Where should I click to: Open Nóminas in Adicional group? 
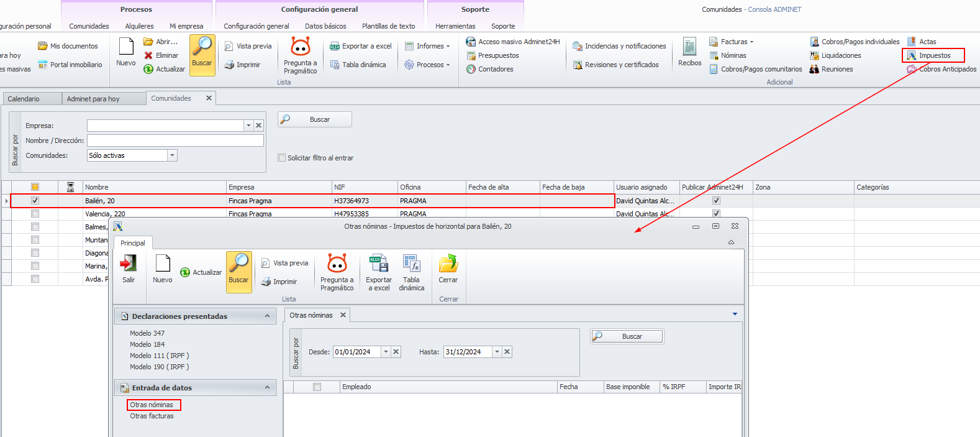(x=728, y=55)
